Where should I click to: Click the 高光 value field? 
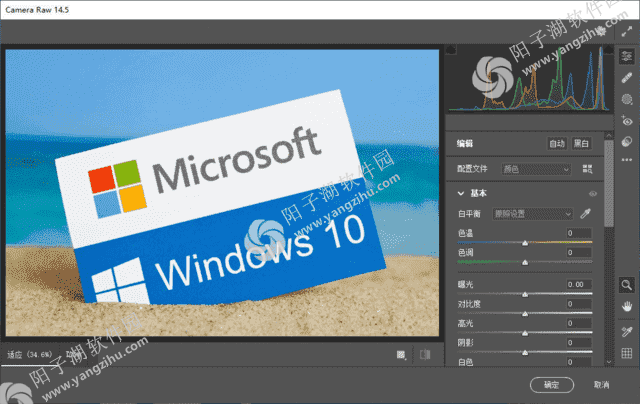click(579, 323)
